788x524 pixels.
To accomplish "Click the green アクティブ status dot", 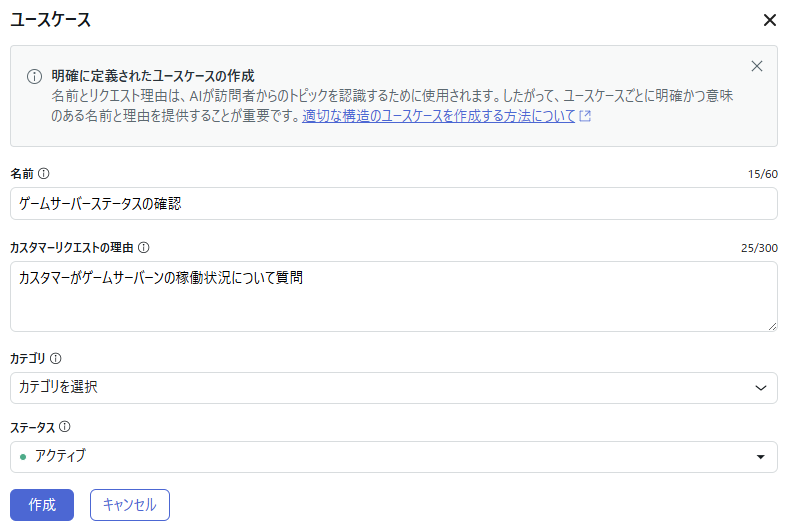I will tap(23, 457).
